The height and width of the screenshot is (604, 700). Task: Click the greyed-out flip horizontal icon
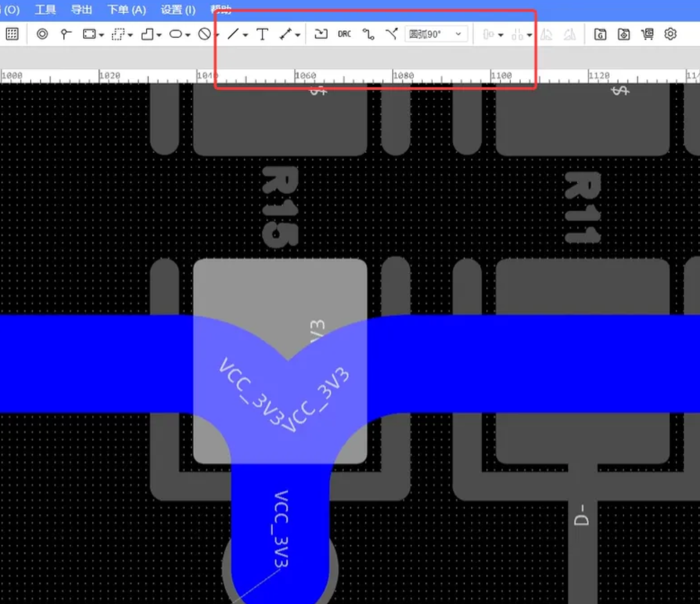547,34
